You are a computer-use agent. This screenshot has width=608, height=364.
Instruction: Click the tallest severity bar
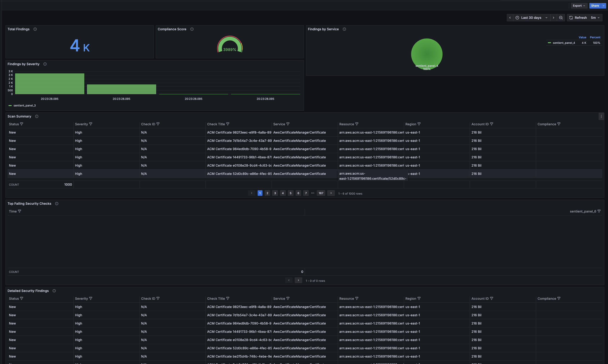[50, 84]
